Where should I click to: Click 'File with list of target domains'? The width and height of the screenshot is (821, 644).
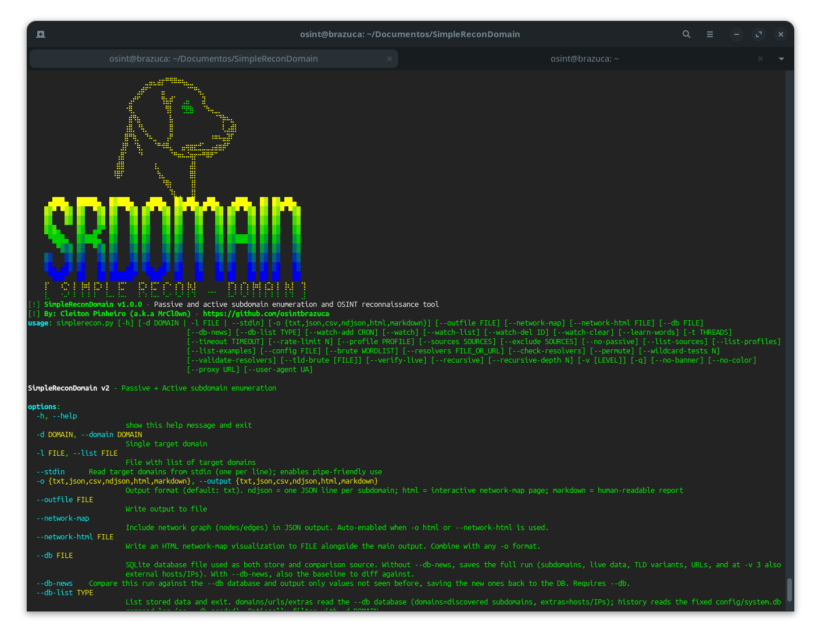[x=191, y=463]
